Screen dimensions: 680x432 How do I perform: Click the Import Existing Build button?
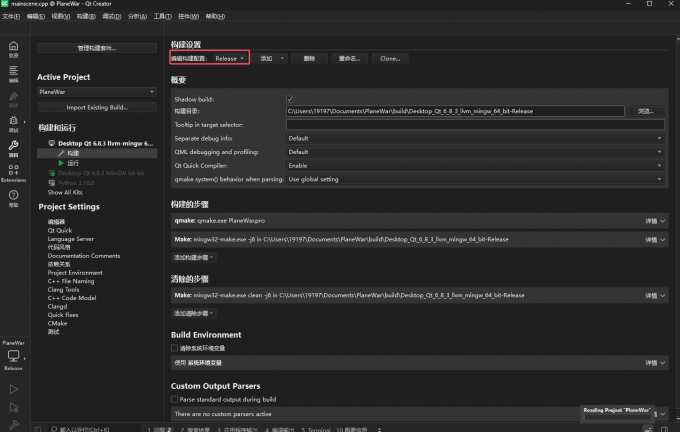pos(96,107)
